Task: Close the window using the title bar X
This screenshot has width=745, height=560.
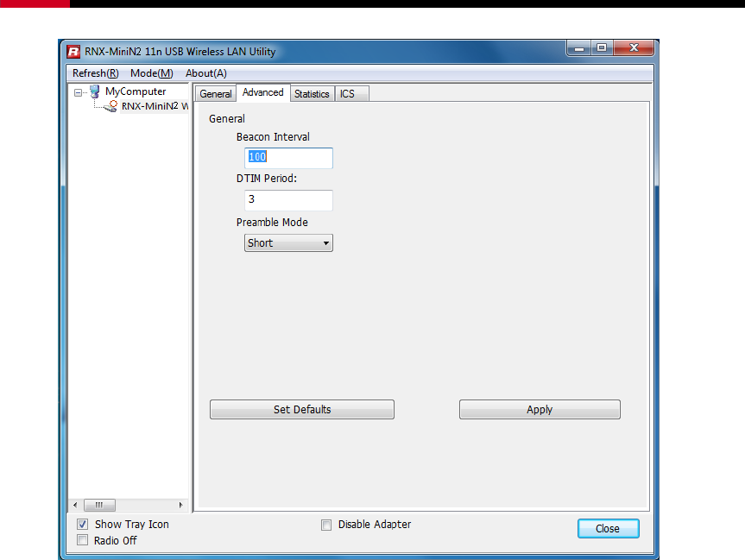Action: click(x=634, y=48)
